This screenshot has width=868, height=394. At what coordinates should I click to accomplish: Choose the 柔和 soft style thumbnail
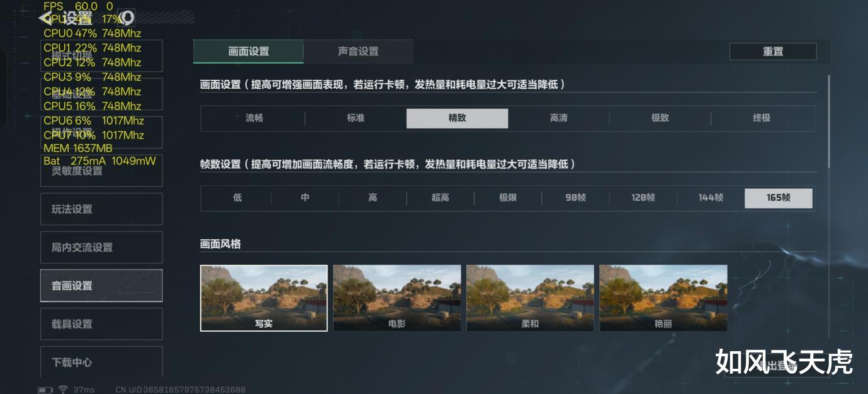[x=530, y=298]
